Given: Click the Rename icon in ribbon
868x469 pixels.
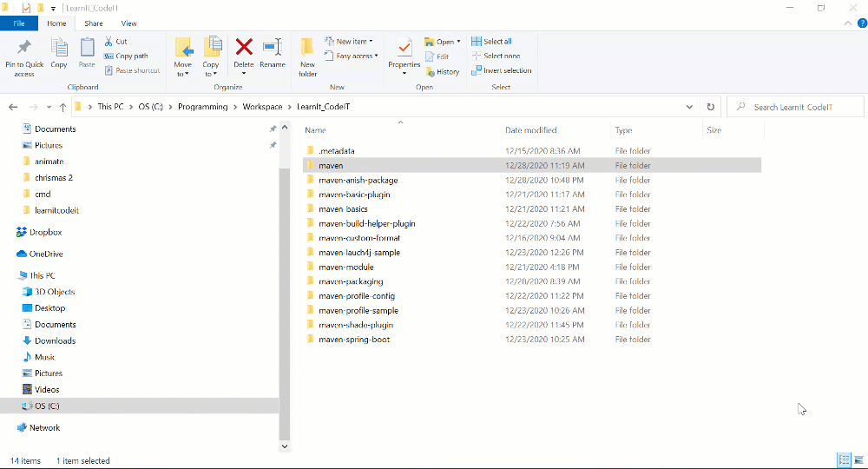Looking at the screenshot, I should (272, 49).
